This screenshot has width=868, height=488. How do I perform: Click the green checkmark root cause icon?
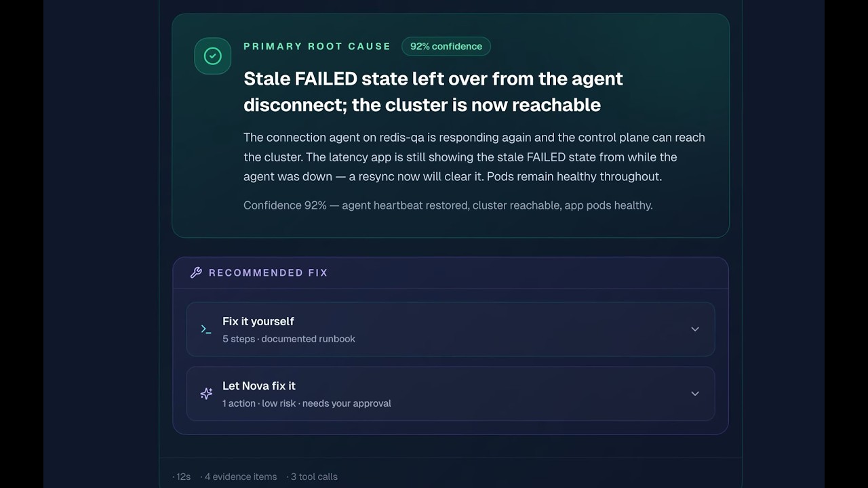(213, 56)
